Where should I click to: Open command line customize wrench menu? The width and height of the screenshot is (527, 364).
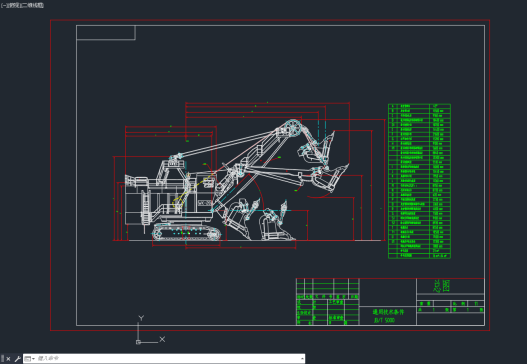point(17,359)
